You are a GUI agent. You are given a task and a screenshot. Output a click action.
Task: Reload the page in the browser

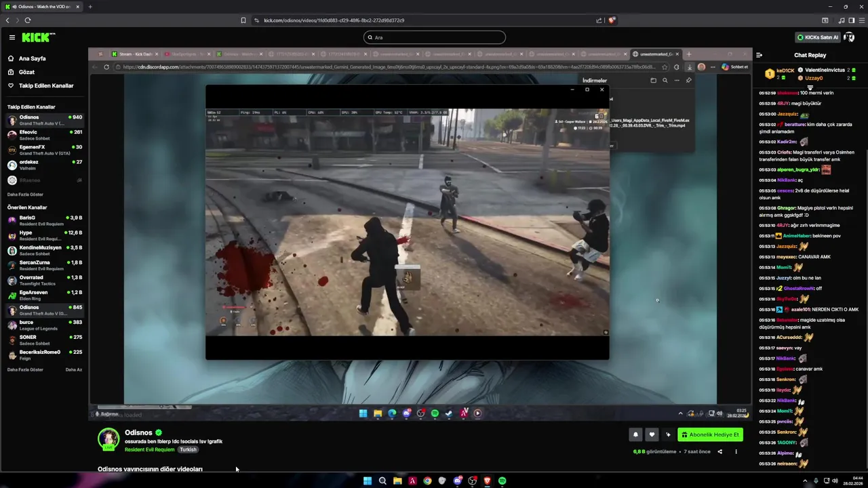tap(28, 20)
